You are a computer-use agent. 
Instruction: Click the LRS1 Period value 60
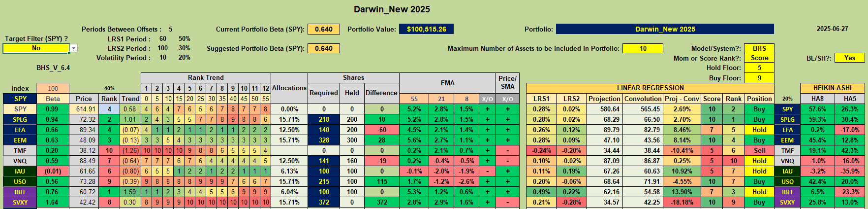tap(162, 38)
